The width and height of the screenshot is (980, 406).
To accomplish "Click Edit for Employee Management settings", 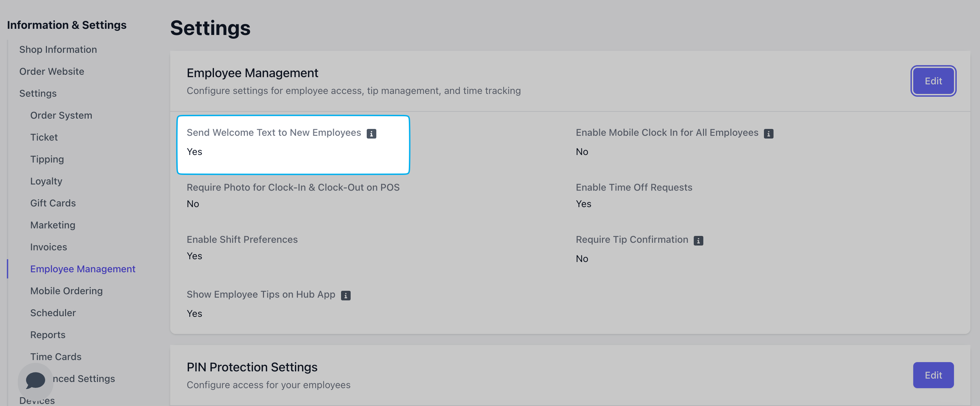I will tap(933, 81).
